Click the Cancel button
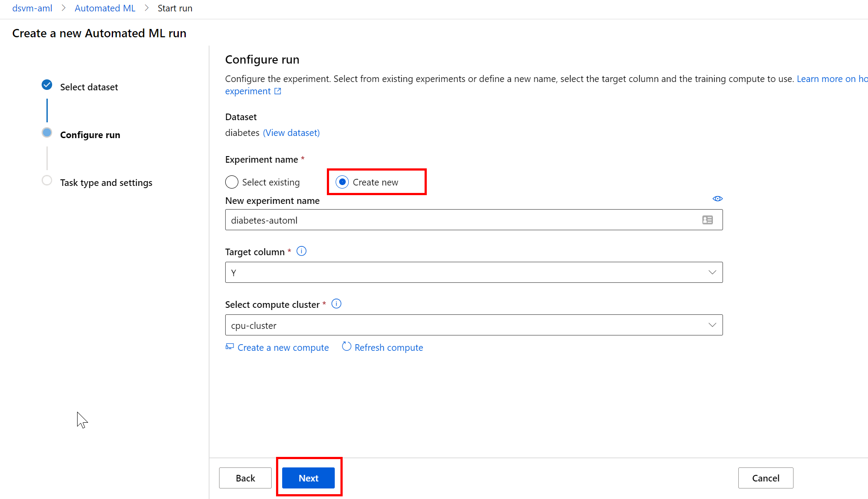 [765, 478]
